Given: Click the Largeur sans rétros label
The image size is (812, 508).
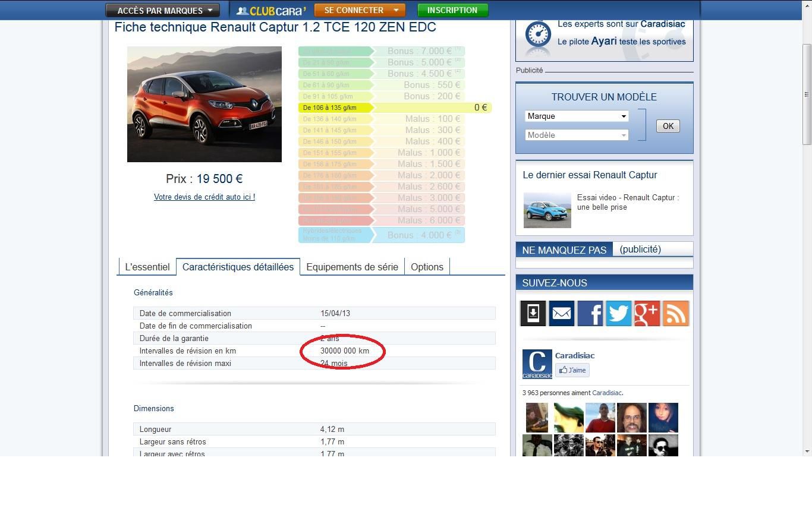Looking at the screenshot, I should pyautogui.click(x=173, y=441).
